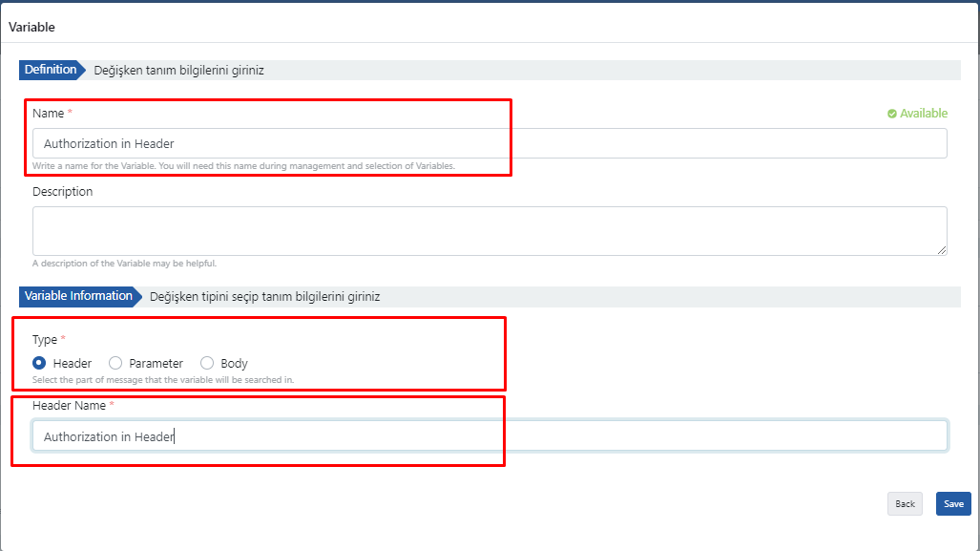The image size is (980, 551).
Task: Select the Header radio button
Action: point(39,363)
